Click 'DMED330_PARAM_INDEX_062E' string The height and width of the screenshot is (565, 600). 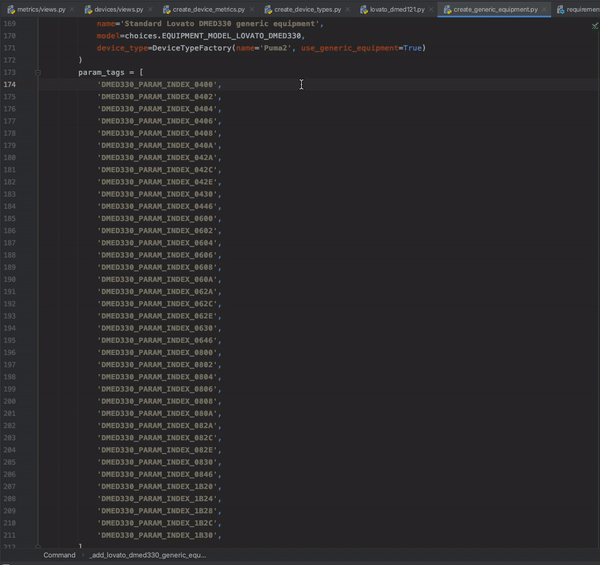point(157,316)
